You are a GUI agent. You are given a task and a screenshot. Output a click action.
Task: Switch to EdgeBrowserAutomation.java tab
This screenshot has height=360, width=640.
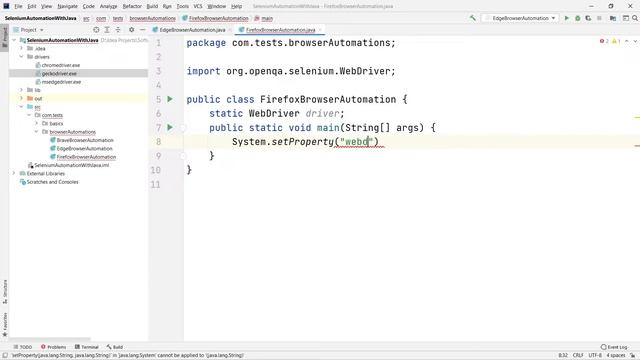tap(192, 30)
